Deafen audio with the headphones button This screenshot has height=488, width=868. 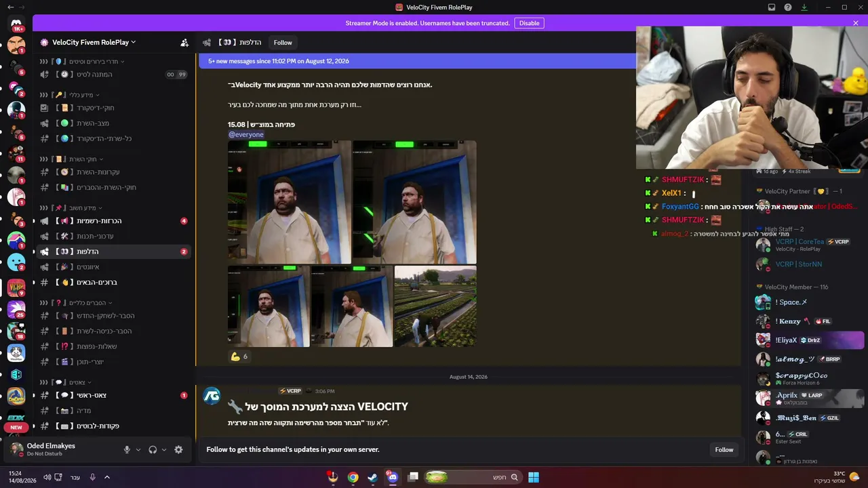coord(153,449)
